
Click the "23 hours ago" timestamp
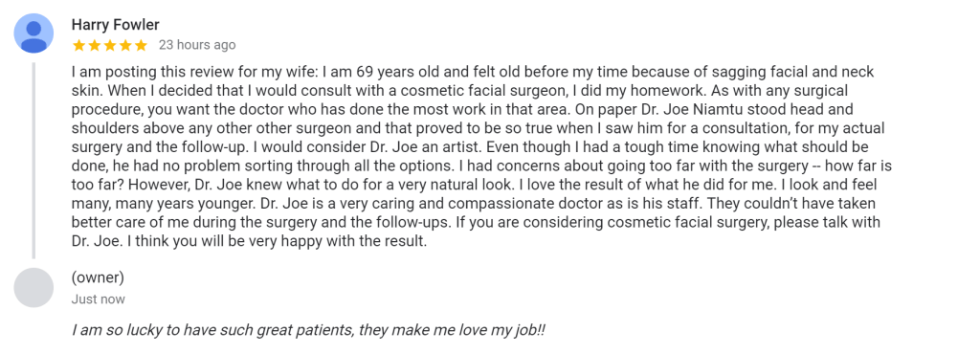[197, 45]
